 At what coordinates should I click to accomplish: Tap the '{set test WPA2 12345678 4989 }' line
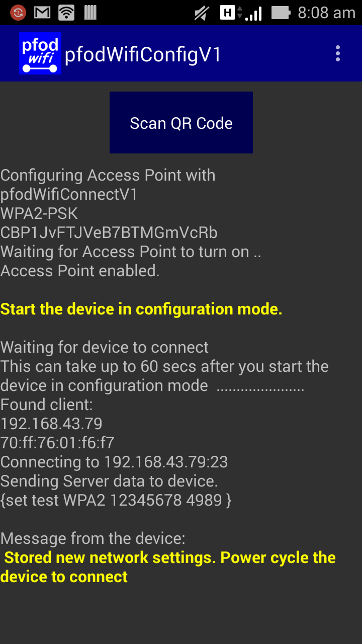click(116, 500)
